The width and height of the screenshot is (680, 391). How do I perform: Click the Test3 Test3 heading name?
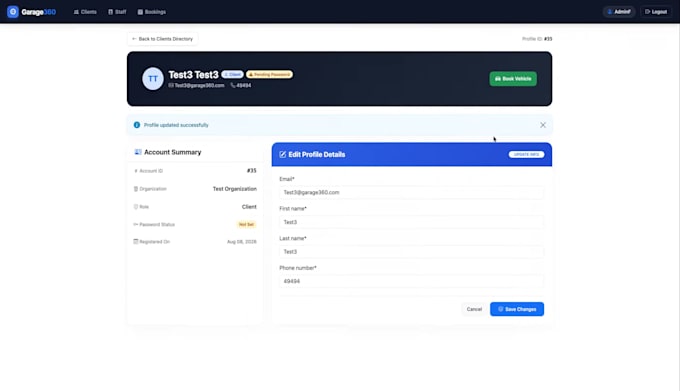(193, 75)
